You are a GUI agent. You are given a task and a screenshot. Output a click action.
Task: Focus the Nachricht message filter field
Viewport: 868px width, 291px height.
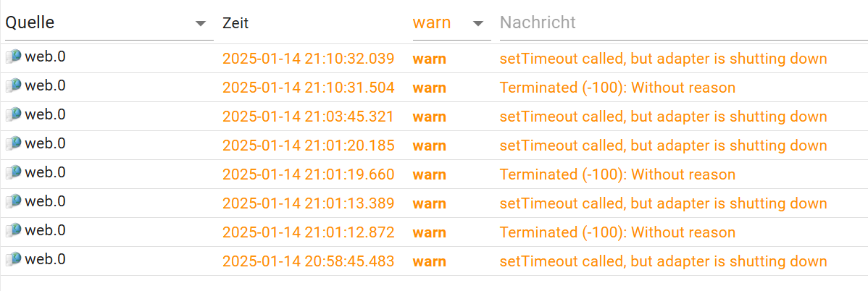681,23
